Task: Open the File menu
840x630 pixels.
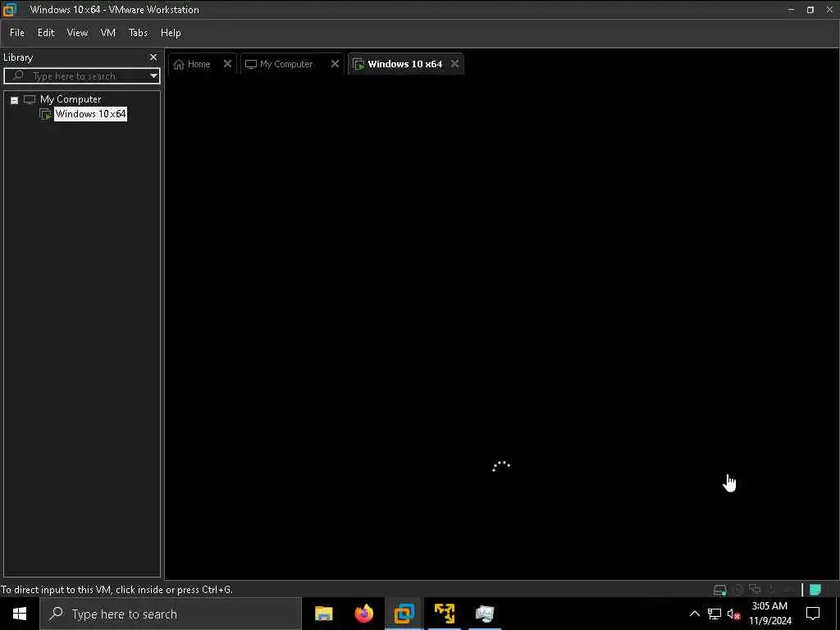Action: (x=17, y=33)
